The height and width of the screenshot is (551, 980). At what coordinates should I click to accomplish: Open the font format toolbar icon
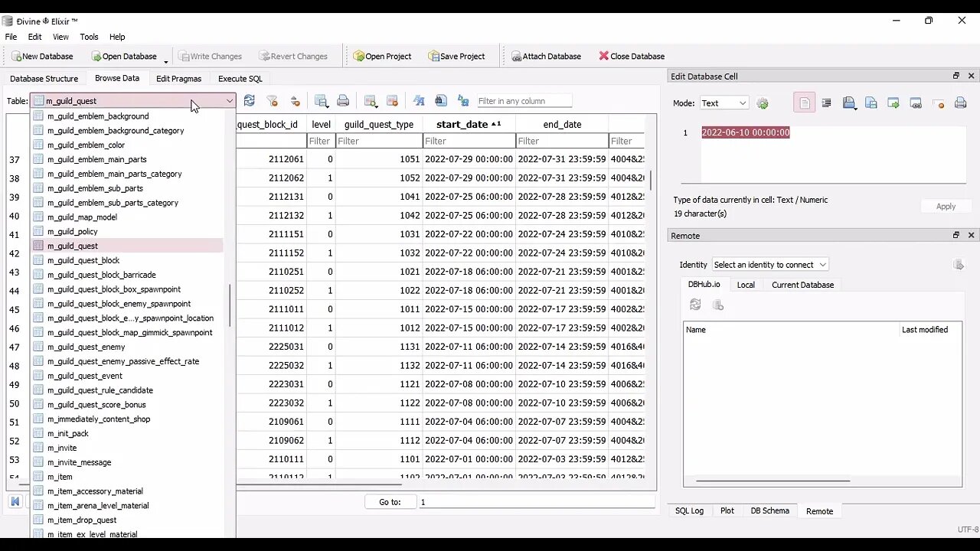point(419,100)
